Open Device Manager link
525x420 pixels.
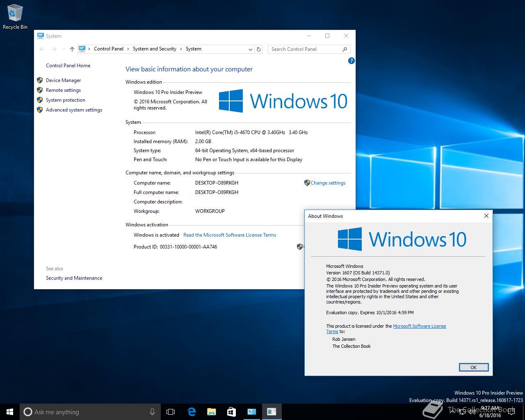point(63,80)
